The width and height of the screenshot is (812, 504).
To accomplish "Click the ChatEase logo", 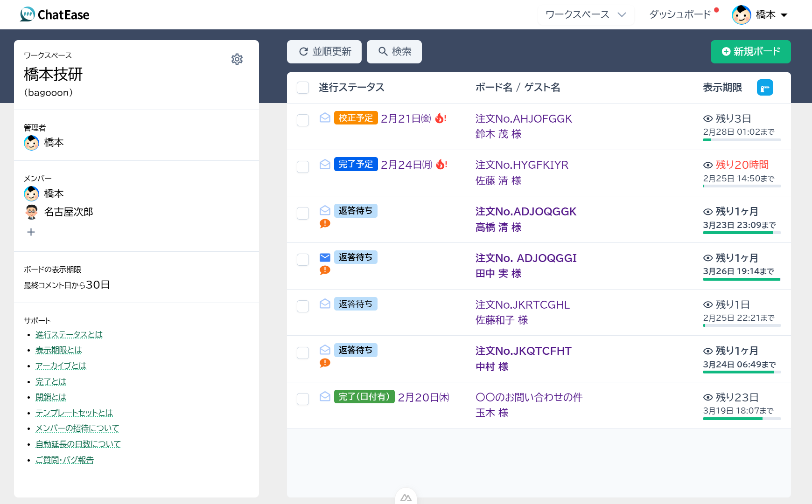I will [x=55, y=14].
